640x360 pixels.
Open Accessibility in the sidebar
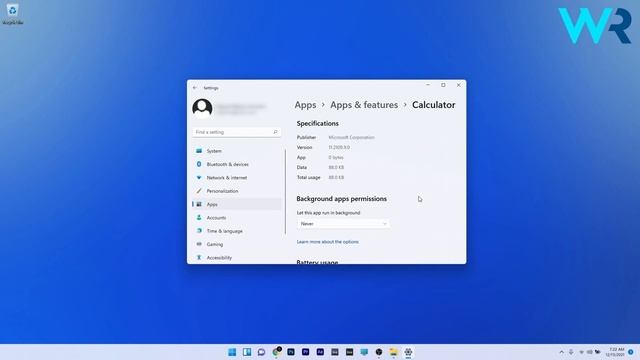[x=237, y=258]
